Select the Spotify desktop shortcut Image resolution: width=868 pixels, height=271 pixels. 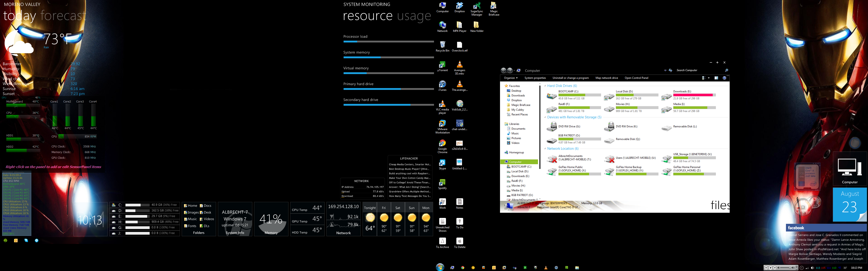(x=442, y=184)
